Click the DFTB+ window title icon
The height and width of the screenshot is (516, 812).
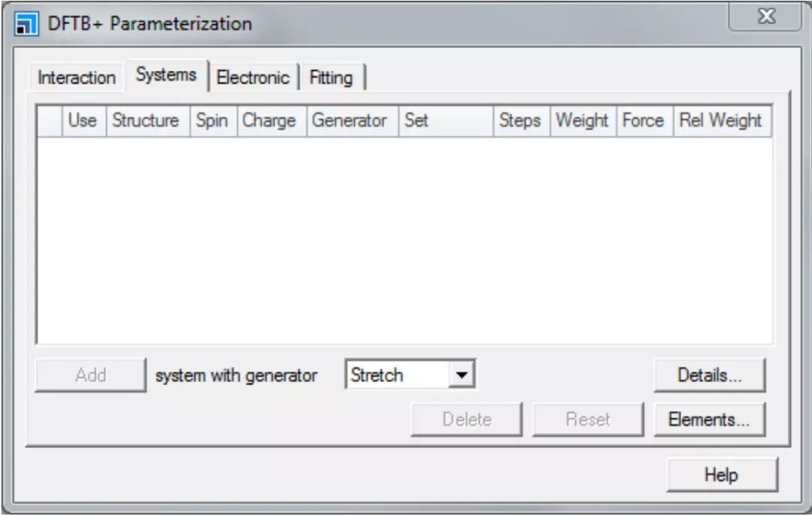pos(26,24)
